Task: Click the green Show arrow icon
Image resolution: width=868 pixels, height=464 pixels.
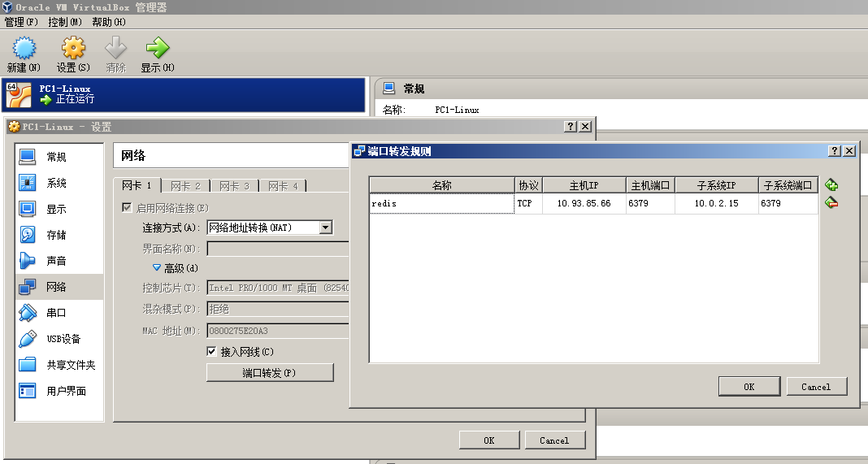Action: coord(157,48)
